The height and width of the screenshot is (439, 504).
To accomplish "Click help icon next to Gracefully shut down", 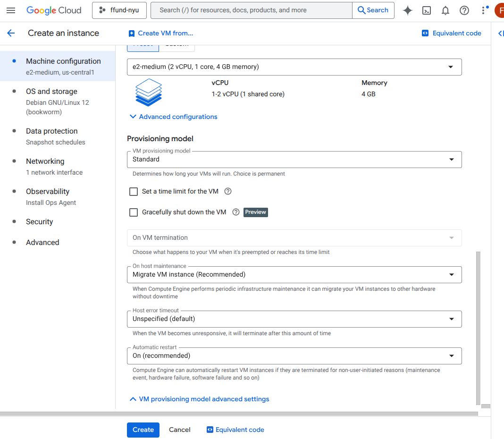I will pyautogui.click(x=236, y=212).
